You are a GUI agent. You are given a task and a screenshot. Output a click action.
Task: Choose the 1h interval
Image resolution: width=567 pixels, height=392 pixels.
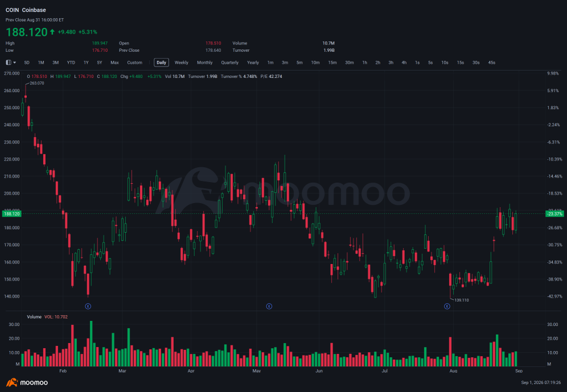(365, 63)
